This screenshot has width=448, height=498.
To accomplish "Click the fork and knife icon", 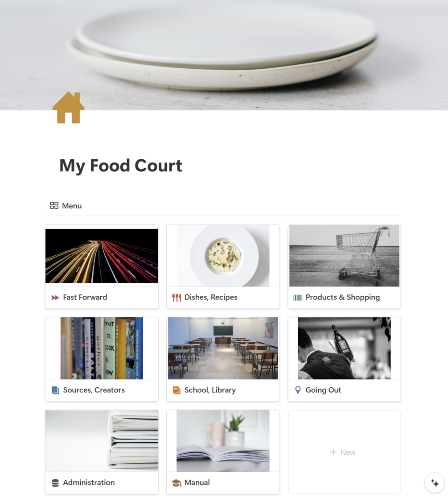I will (x=177, y=298).
